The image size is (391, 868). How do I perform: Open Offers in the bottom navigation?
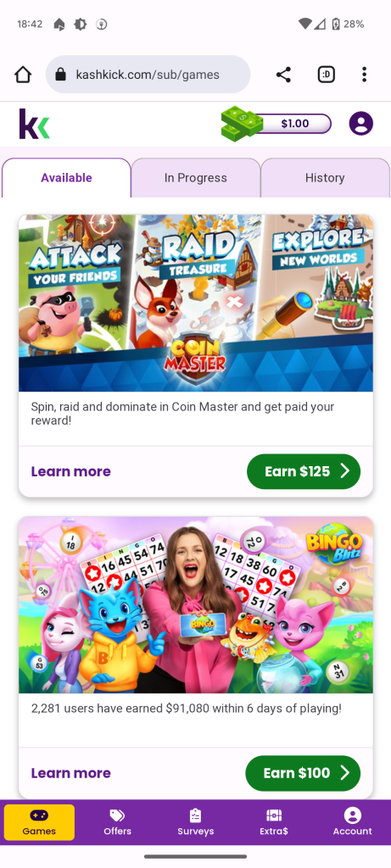117,822
